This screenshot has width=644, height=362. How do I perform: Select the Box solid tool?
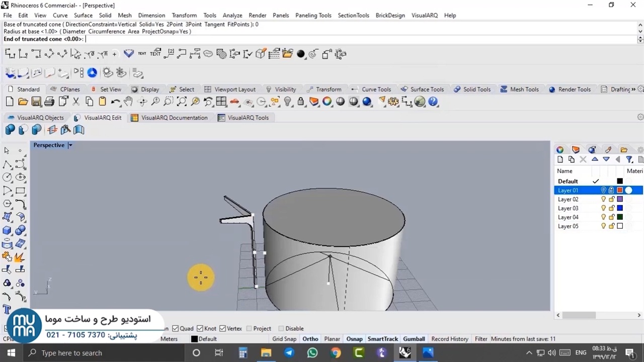click(x=7, y=230)
